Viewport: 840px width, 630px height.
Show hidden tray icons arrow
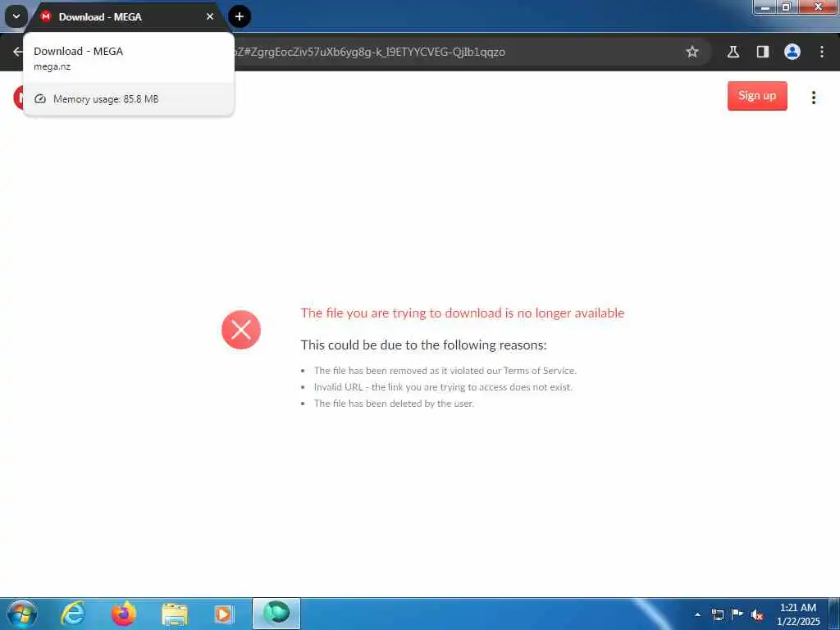pos(697,614)
